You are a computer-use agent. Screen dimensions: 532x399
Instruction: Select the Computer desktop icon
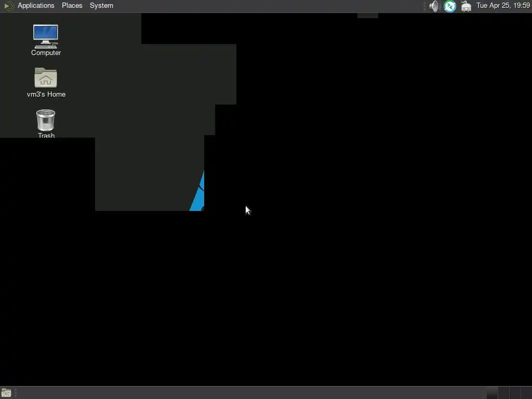pos(46,41)
